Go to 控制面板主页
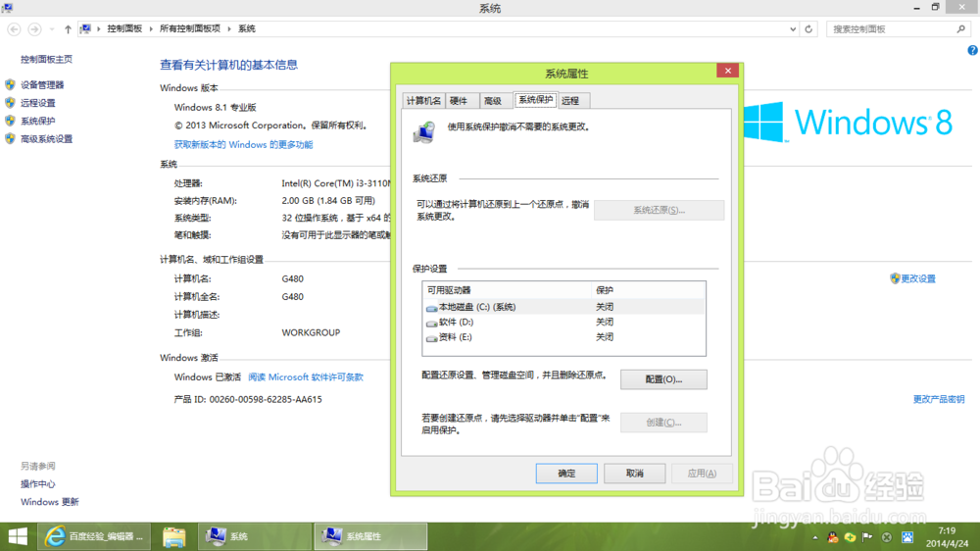Viewport: 980px width, 551px height. coord(46,60)
